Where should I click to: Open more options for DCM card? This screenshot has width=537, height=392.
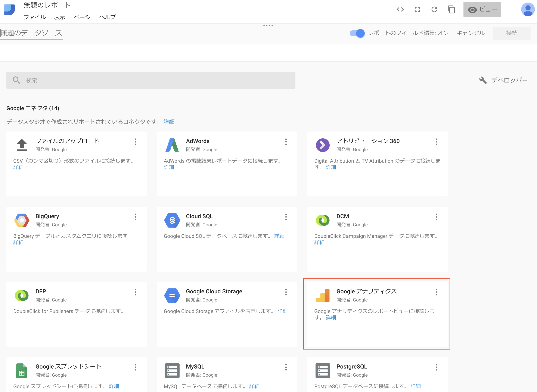coord(436,217)
